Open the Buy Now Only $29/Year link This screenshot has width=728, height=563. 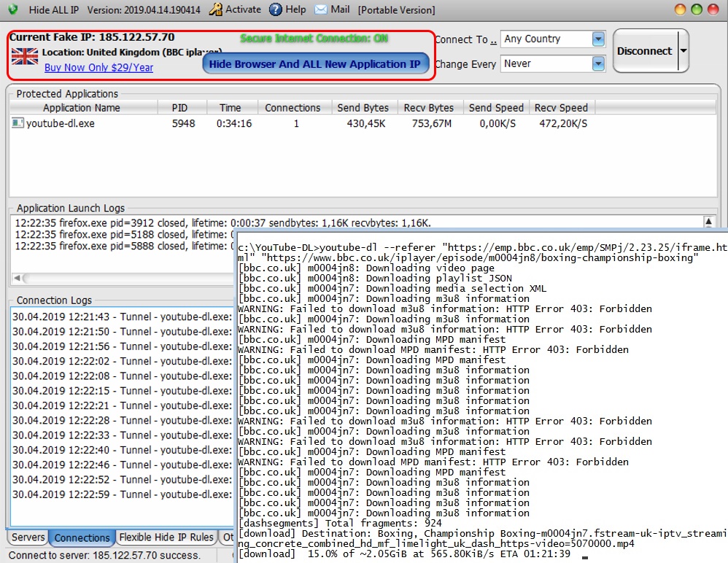pos(98,67)
